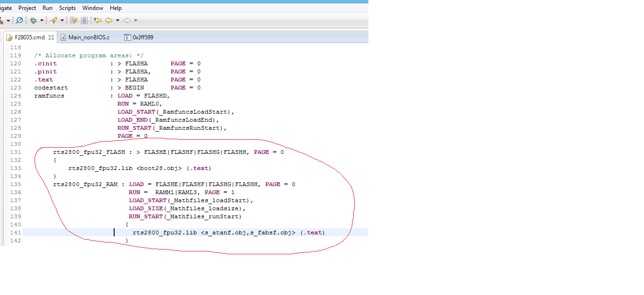Expand the Back history dropdown arrow

click(x=117, y=21)
